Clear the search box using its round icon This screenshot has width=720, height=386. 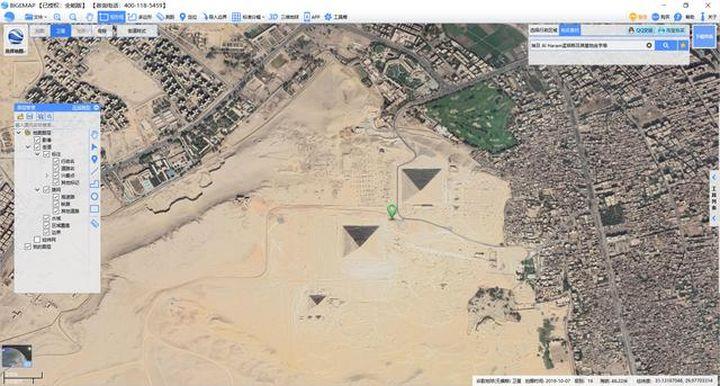click(x=648, y=45)
